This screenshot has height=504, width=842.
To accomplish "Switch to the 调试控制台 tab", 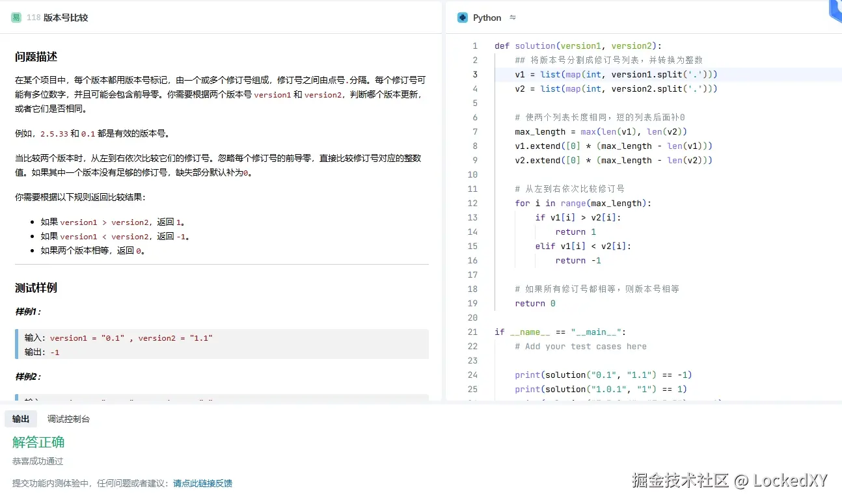I will [68, 419].
